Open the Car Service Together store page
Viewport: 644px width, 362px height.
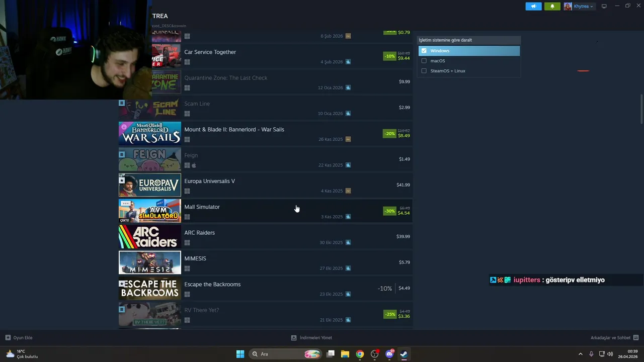pyautogui.click(x=210, y=52)
